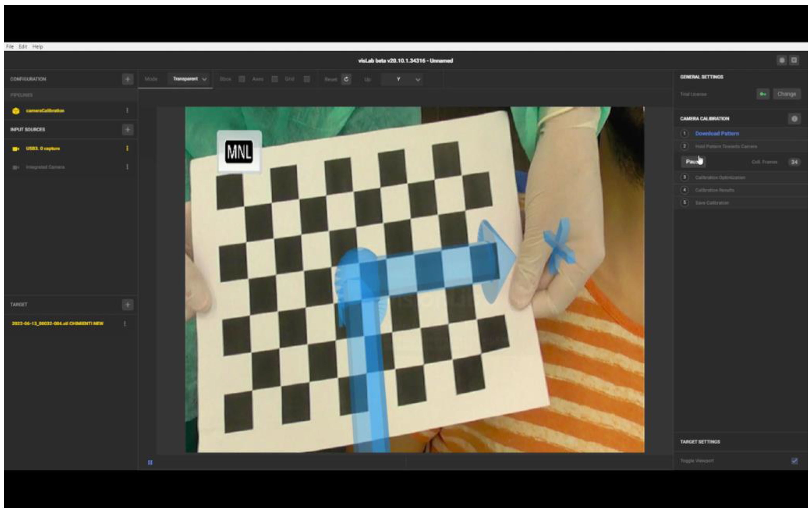The image size is (812, 513).
Task: Toggle the Grid checkbox
Action: (307, 79)
